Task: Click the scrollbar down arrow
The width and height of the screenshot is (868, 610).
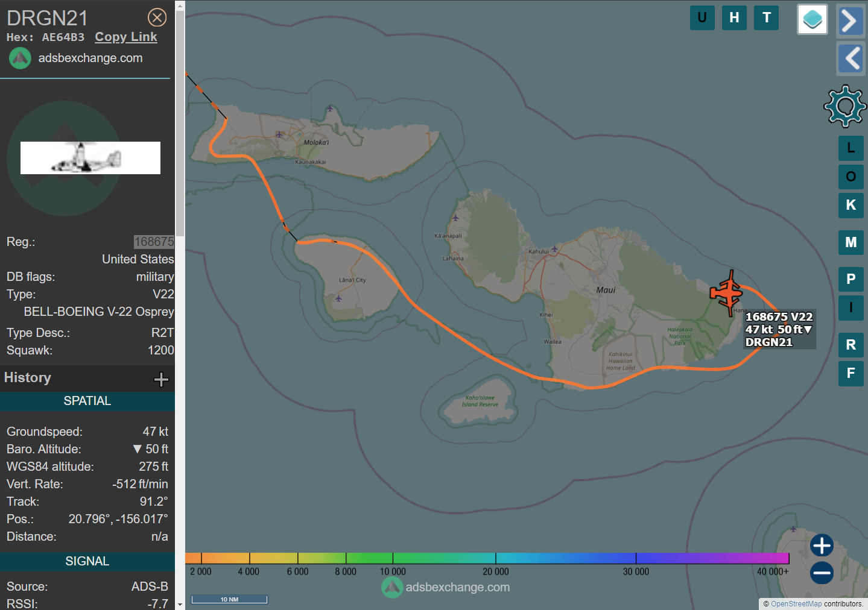Action: 180,604
